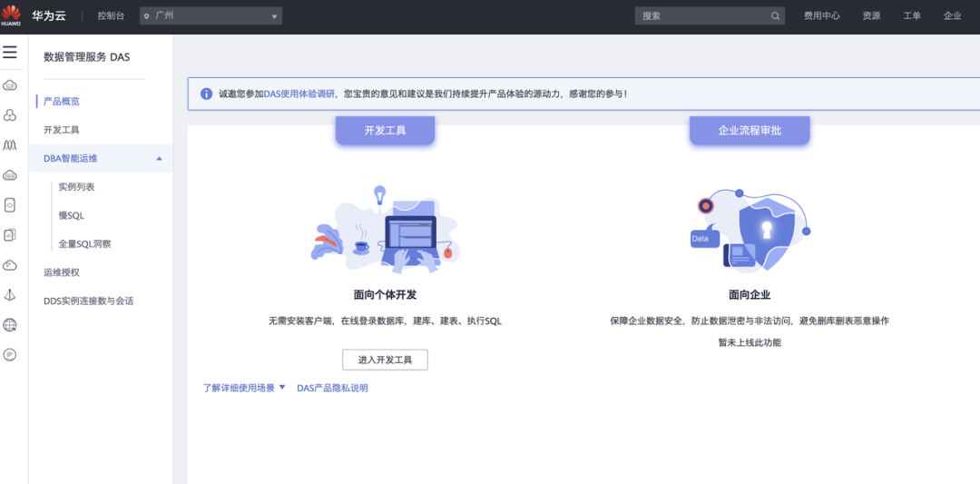Click the three-circles cluster sidebar icon
Viewport: 980px width, 484px height.
[10, 115]
